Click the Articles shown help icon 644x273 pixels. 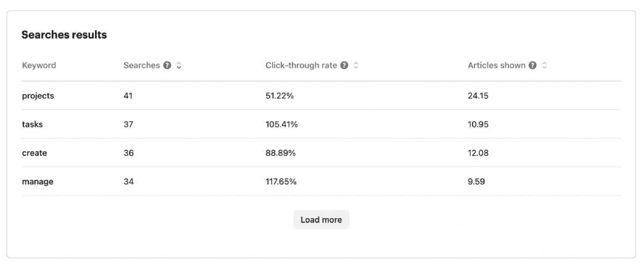coord(532,66)
